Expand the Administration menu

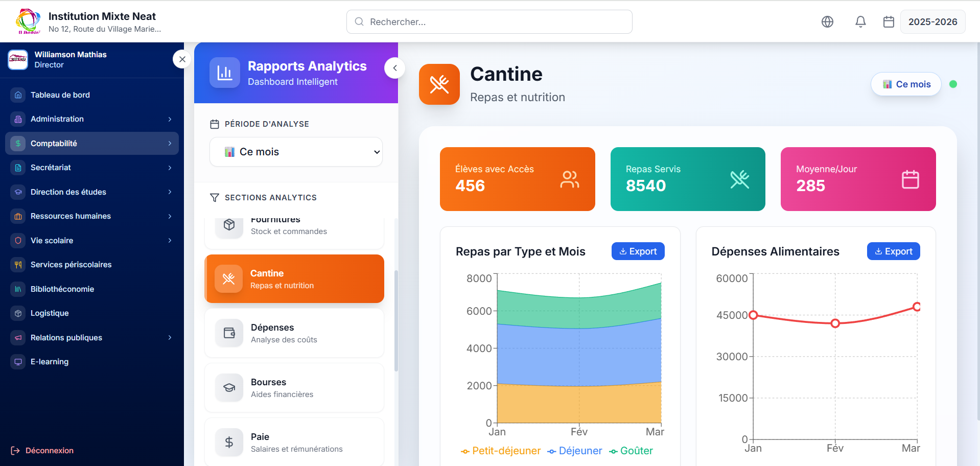[92, 119]
